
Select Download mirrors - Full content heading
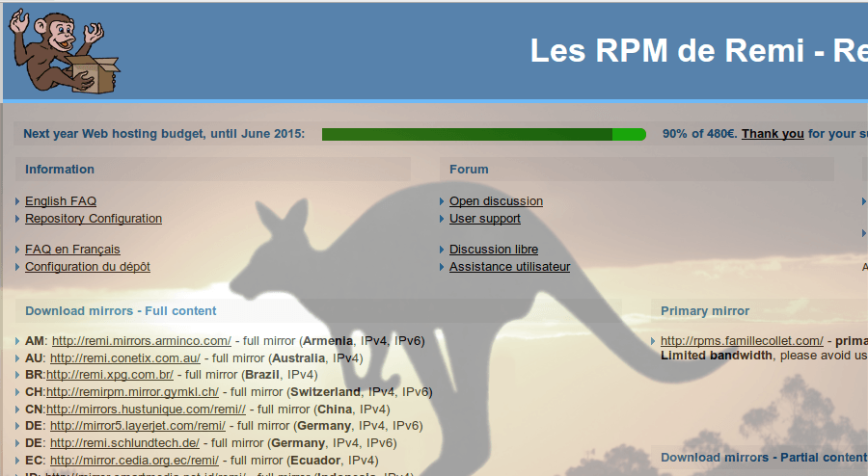(x=121, y=310)
